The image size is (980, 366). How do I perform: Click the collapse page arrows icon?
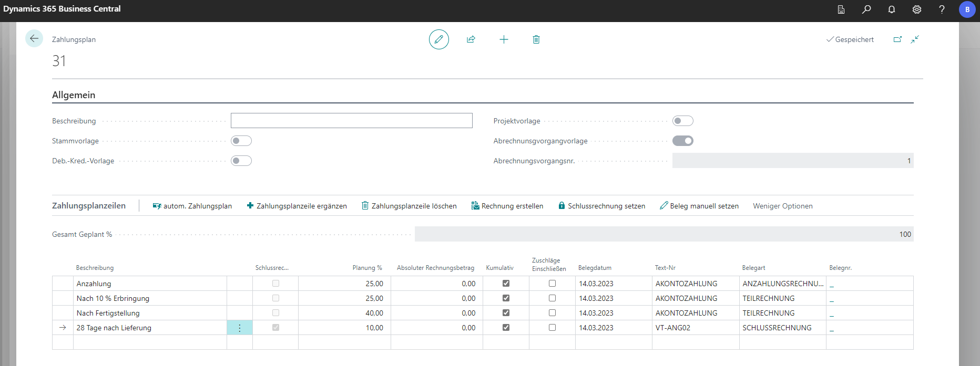pyautogui.click(x=915, y=39)
